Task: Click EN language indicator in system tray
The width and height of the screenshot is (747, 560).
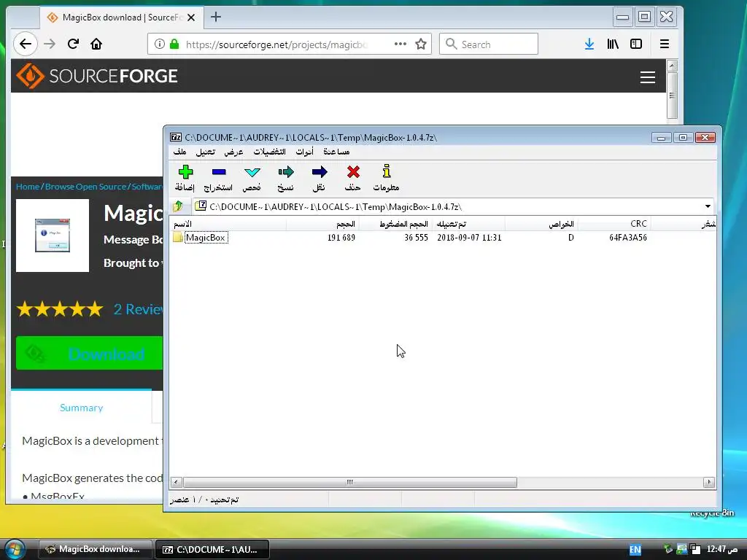Action: (x=635, y=550)
